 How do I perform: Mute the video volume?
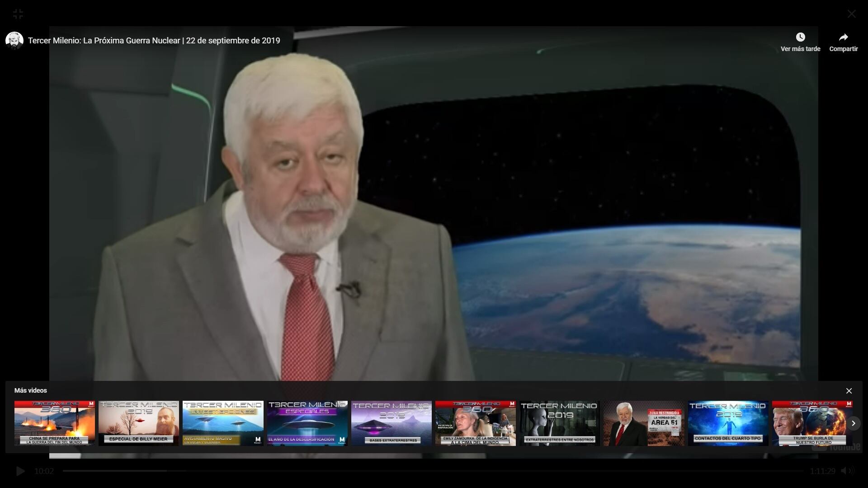844,471
